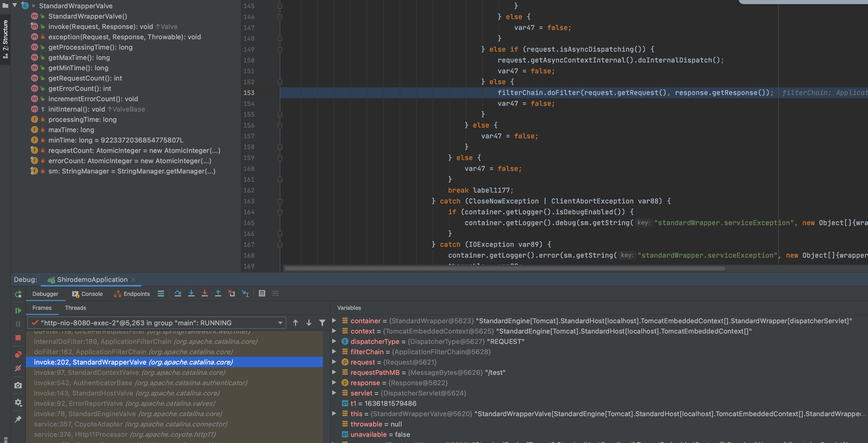Screen dimensions: 868x443
Task: Expand the requestPathMB variable
Action: (334, 372)
